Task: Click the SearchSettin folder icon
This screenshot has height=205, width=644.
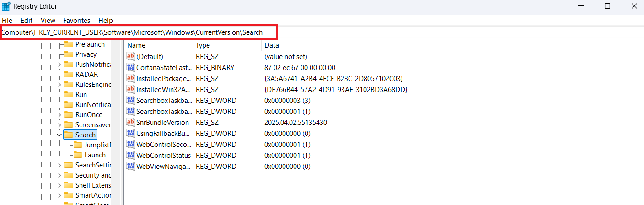Action: pyautogui.click(x=69, y=165)
